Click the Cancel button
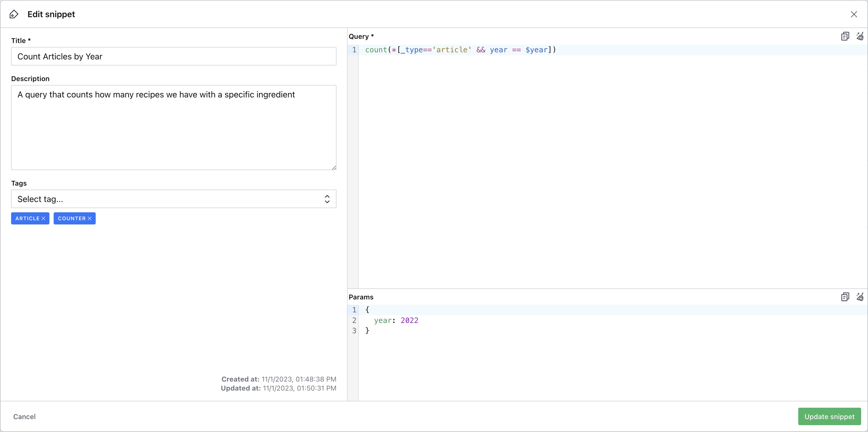Viewport: 868px width, 432px height. pyautogui.click(x=24, y=416)
